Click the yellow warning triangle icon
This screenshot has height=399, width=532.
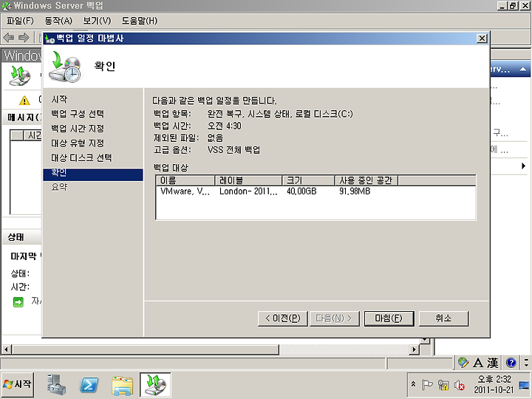coord(24,100)
